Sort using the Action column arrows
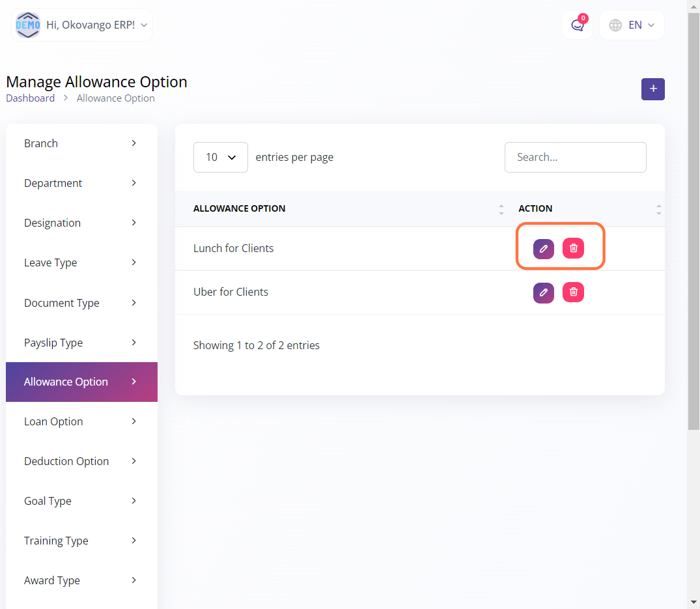 click(658, 209)
